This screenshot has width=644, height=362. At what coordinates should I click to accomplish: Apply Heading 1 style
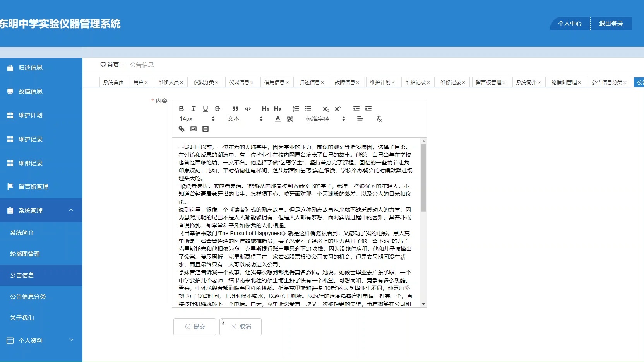[x=265, y=109]
